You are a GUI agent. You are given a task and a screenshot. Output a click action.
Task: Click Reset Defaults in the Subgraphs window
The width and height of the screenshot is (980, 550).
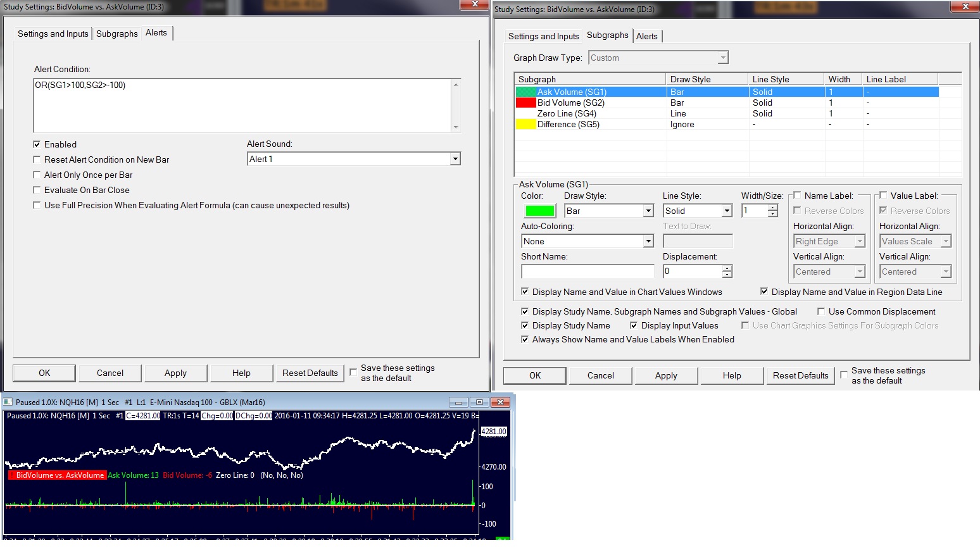tap(801, 375)
